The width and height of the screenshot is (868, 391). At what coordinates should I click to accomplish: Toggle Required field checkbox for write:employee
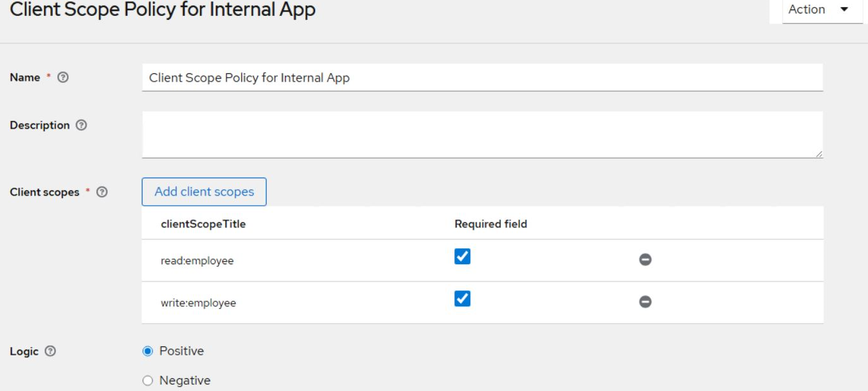coord(463,299)
